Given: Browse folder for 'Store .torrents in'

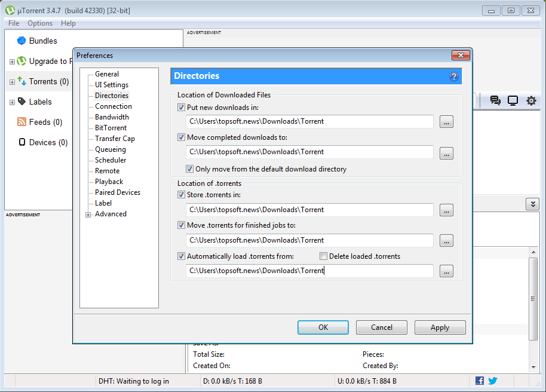Looking at the screenshot, I should point(446,210).
